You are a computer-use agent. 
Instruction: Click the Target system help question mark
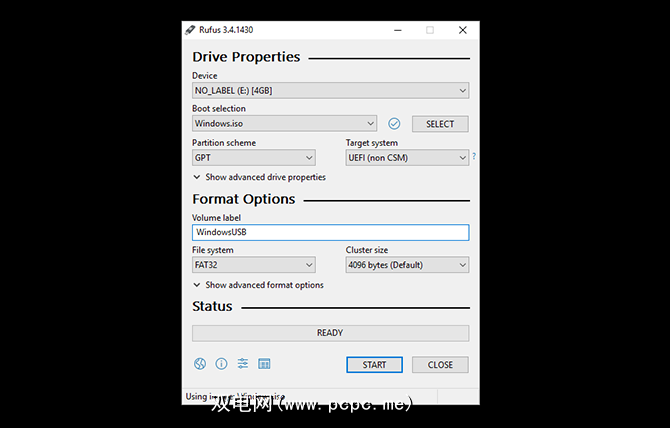473,156
